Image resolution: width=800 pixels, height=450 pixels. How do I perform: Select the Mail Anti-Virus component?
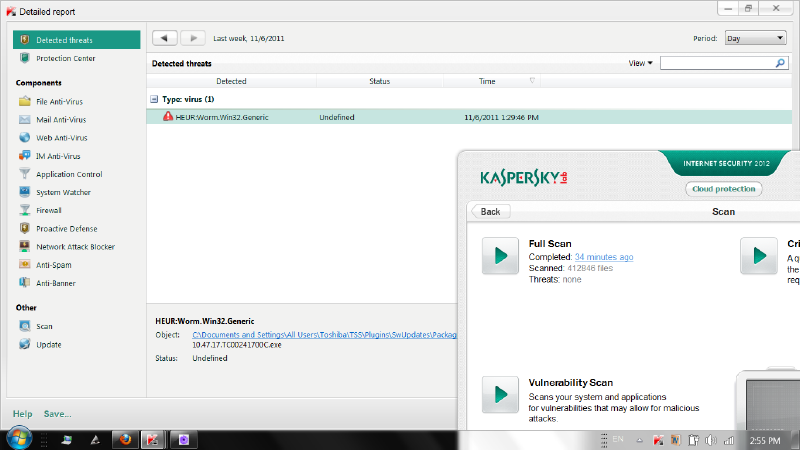(61, 119)
